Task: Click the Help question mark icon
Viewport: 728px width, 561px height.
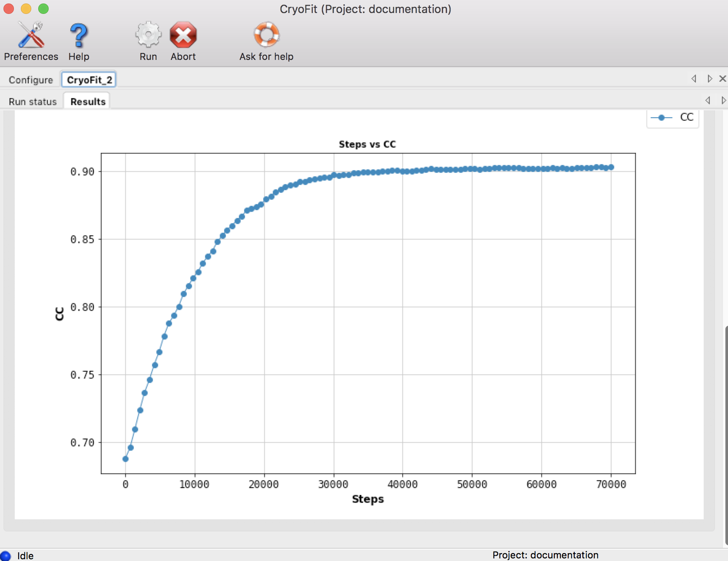Action: click(x=78, y=36)
